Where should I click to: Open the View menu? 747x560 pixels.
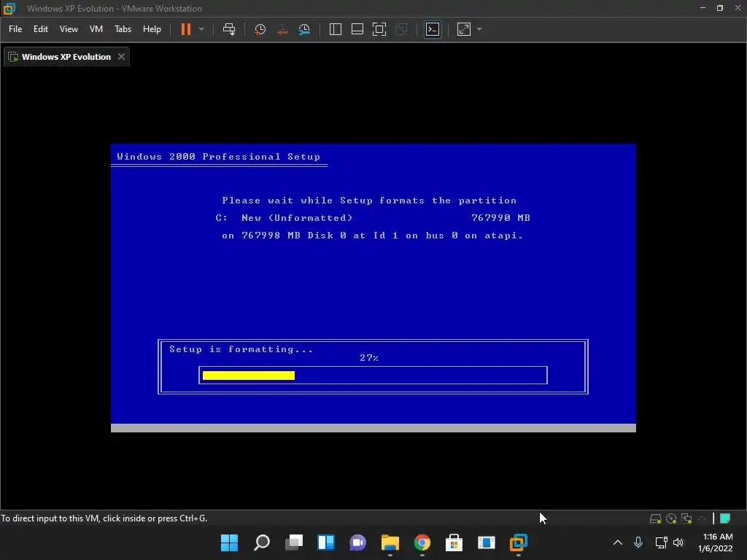[69, 29]
